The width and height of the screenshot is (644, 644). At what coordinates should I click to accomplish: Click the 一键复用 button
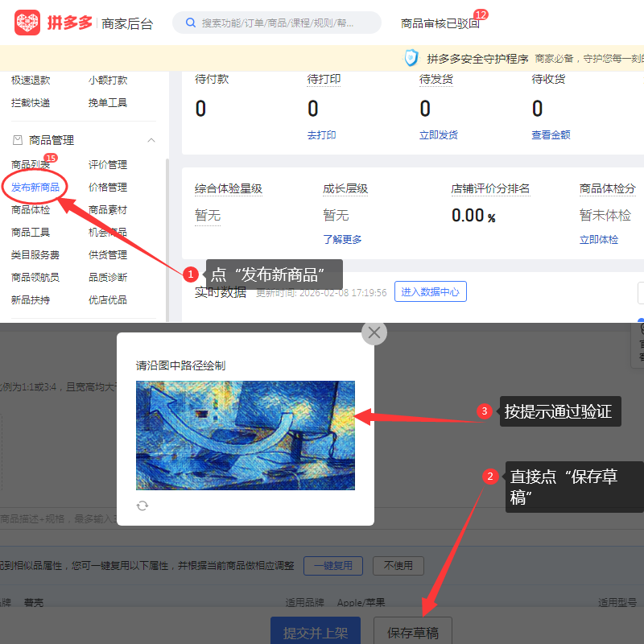click(x=332, y=565)
